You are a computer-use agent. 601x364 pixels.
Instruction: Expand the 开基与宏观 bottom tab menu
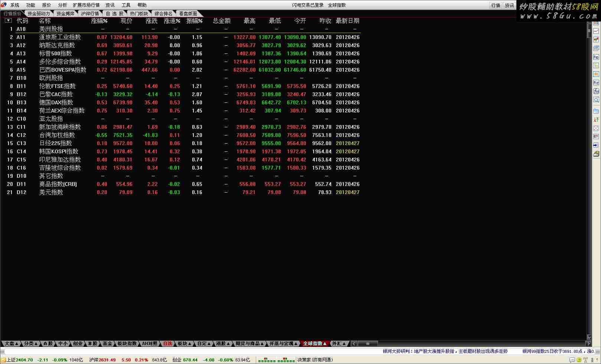[x=284, y=344]
